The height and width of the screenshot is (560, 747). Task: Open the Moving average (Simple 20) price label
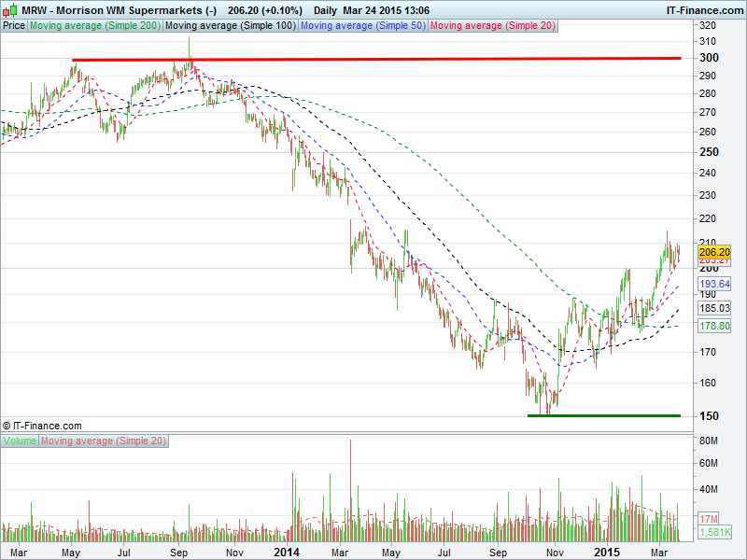(492, 26)
